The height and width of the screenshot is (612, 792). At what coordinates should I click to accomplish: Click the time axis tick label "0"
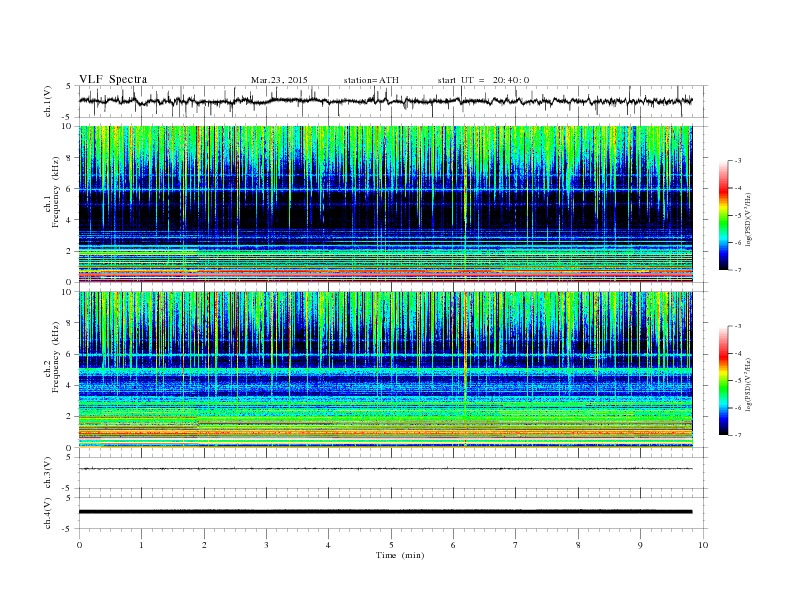coord(79,545)
